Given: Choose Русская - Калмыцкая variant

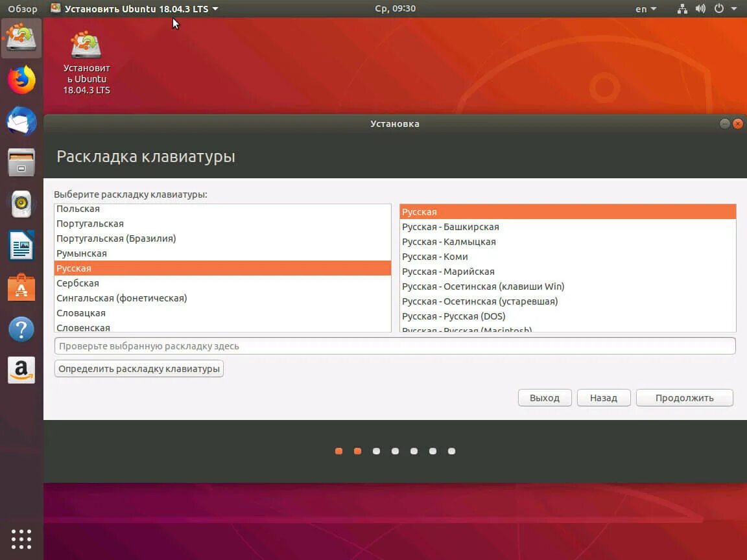Looking at the screenshot, I should [568, 241].
